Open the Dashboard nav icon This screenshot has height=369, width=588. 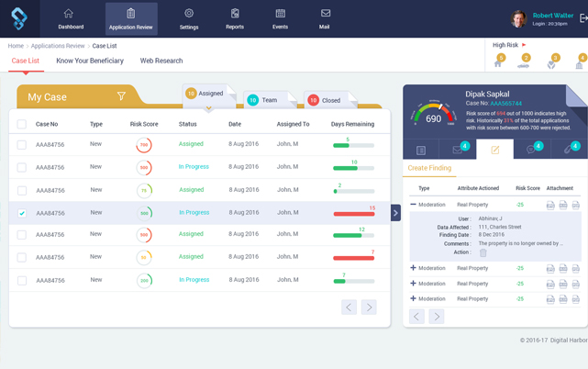point(69,14)
